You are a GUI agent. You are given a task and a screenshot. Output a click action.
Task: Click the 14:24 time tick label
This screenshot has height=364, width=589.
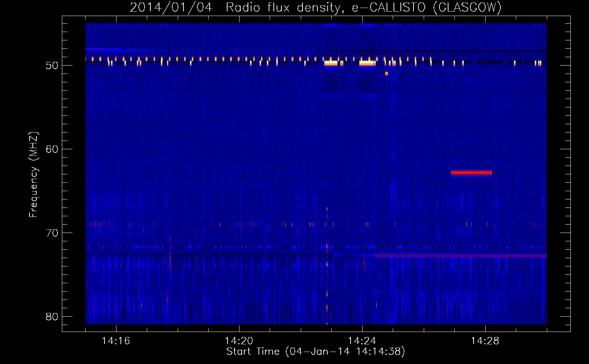point(362,341)
